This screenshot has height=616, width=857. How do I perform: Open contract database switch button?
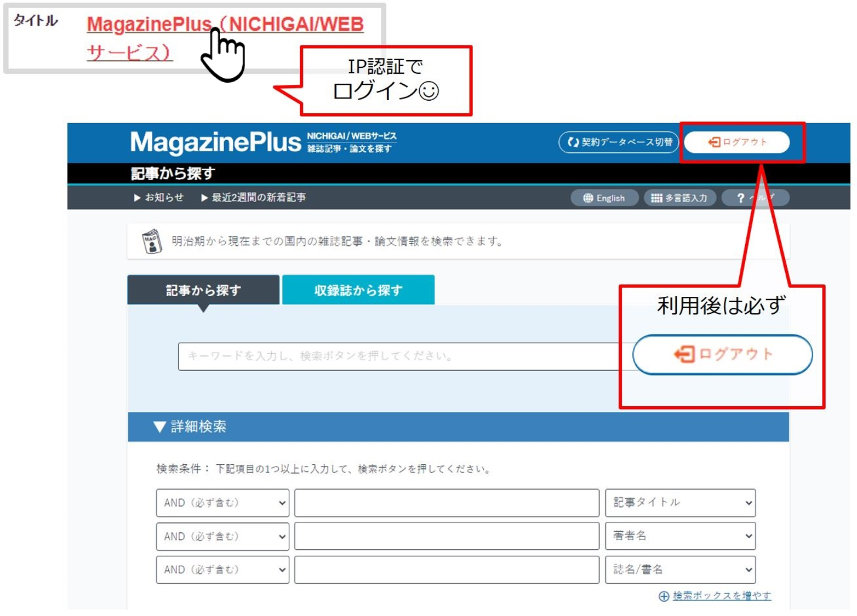point(619,142)
